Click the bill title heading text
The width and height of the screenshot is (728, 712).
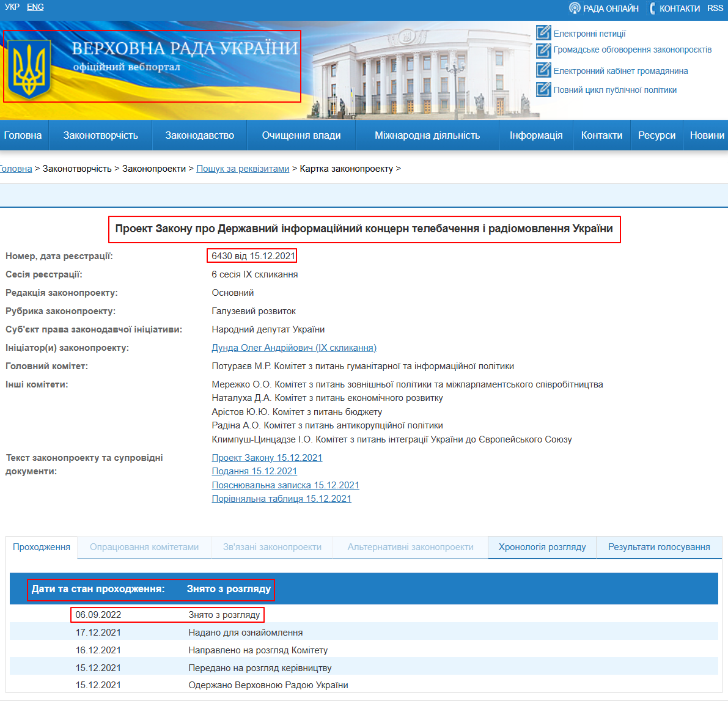point(364,229)
